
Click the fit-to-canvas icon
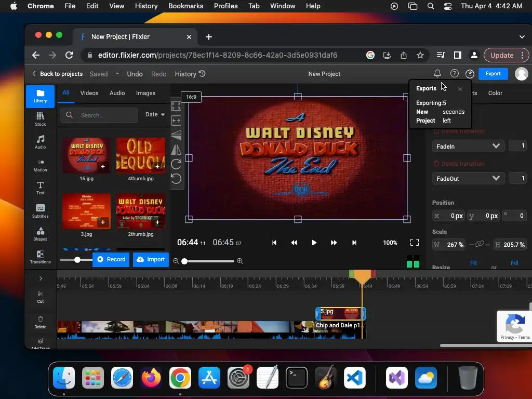tap(176, 106)
